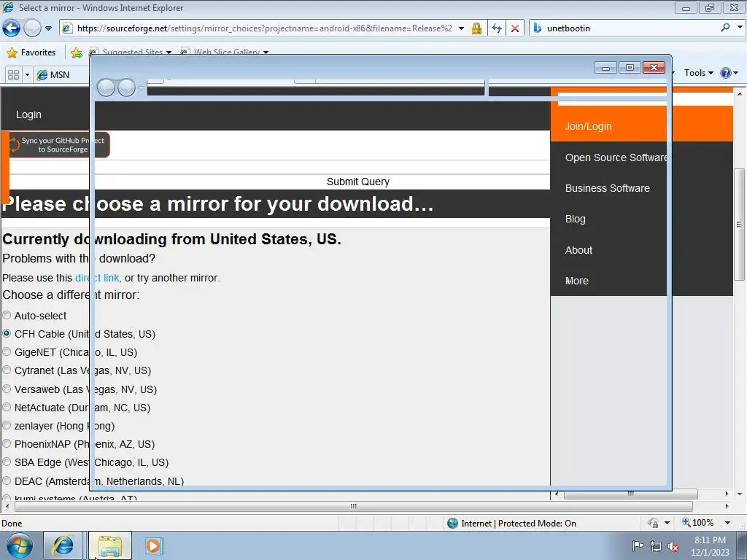Image resolution: width=747 pixels, height=560 pixels.
Task: Select the Auto-select mirror radio
Action: (7, 315)
